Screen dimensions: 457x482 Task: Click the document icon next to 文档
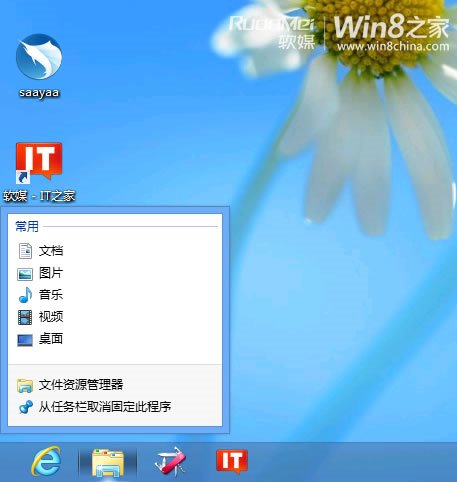[25, 251]
